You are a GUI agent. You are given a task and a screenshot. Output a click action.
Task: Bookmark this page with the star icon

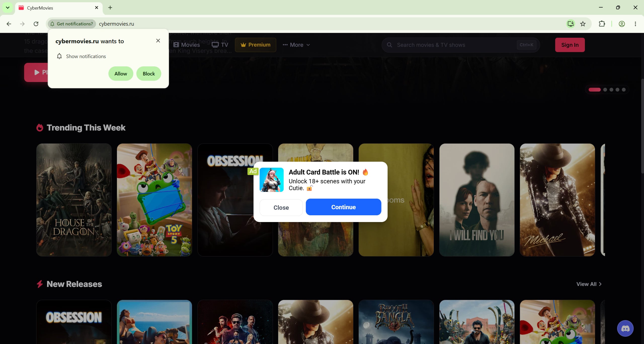click(583, 24)
